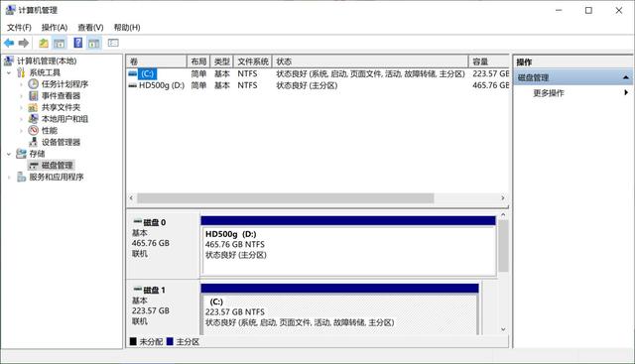Sort by the 文件系统 column header

click(x=253, y=61)
